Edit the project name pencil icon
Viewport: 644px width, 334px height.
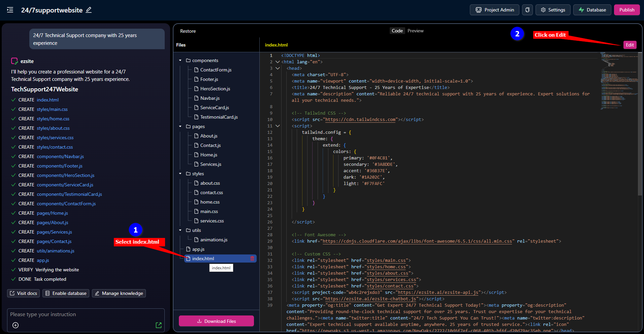(89, 10)
